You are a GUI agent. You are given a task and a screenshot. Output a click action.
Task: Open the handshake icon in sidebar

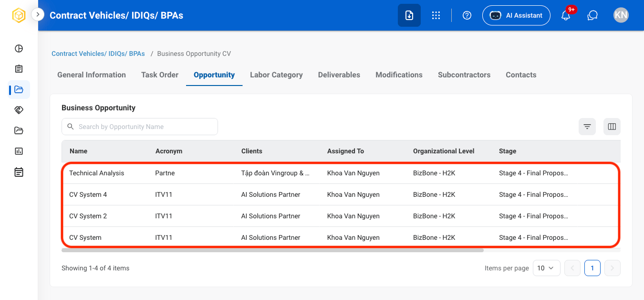click(19, 110)
